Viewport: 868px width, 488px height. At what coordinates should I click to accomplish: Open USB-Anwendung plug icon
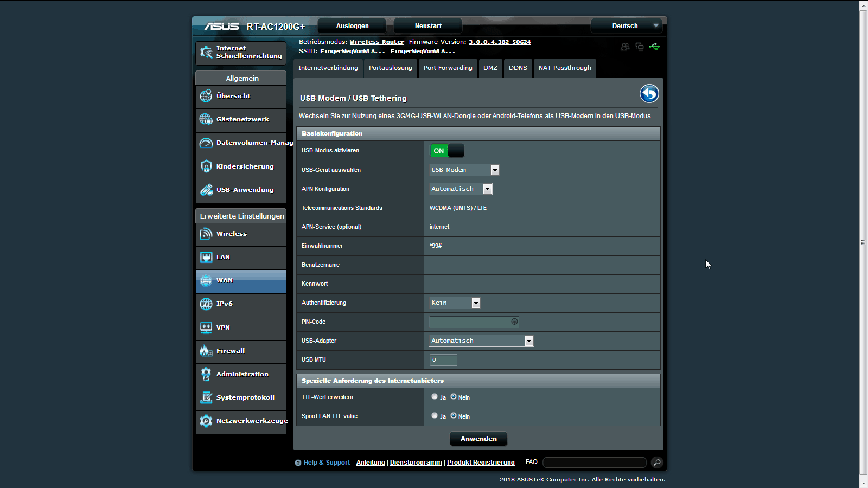[206, 190]
